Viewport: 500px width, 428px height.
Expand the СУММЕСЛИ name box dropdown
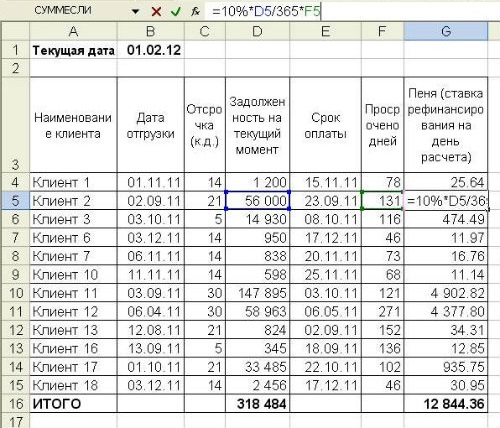[x=135, y=12]
